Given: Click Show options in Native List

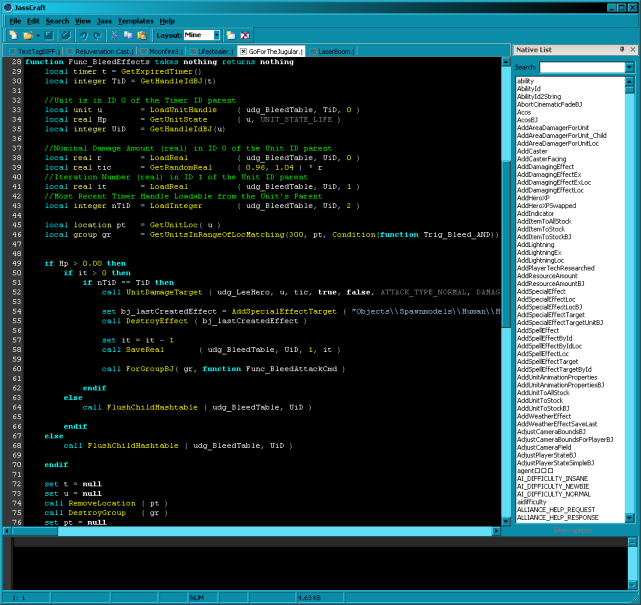Looking at the screenshot, I should click(572, 530).
